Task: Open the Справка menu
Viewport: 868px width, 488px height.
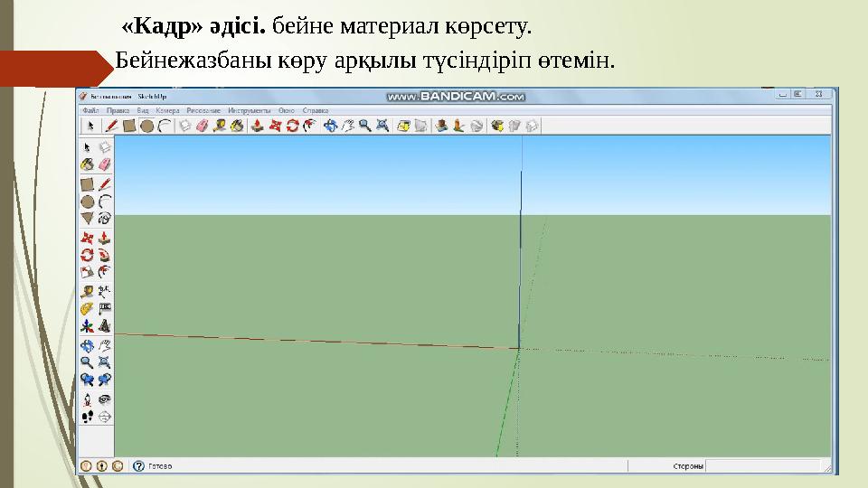Action: coord(316,110)
